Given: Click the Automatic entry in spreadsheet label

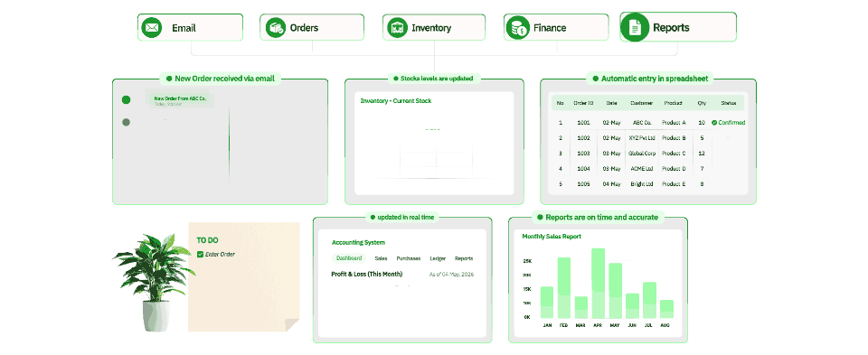Looking at the screenshot, I should (650, 79).
